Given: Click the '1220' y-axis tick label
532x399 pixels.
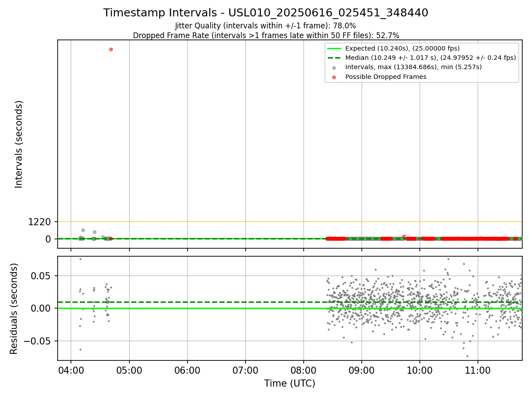Looking at the screenshot, I should (x=40, y=222).
